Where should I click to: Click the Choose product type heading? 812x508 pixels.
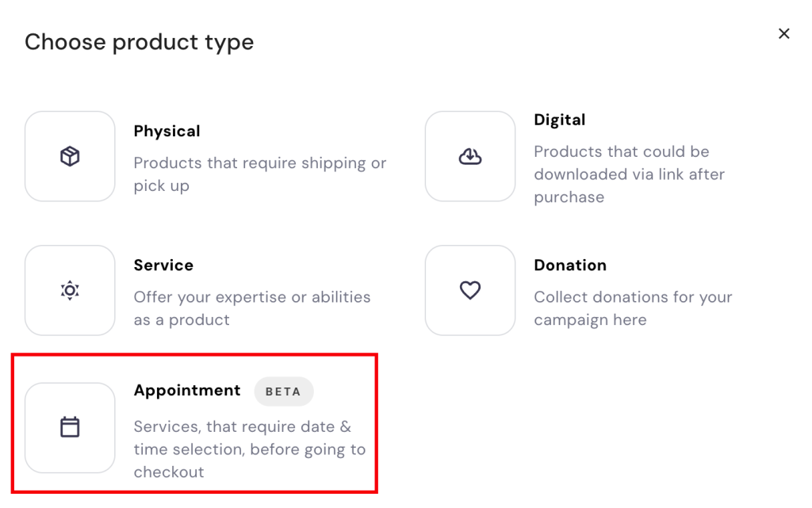coord(140,42)
